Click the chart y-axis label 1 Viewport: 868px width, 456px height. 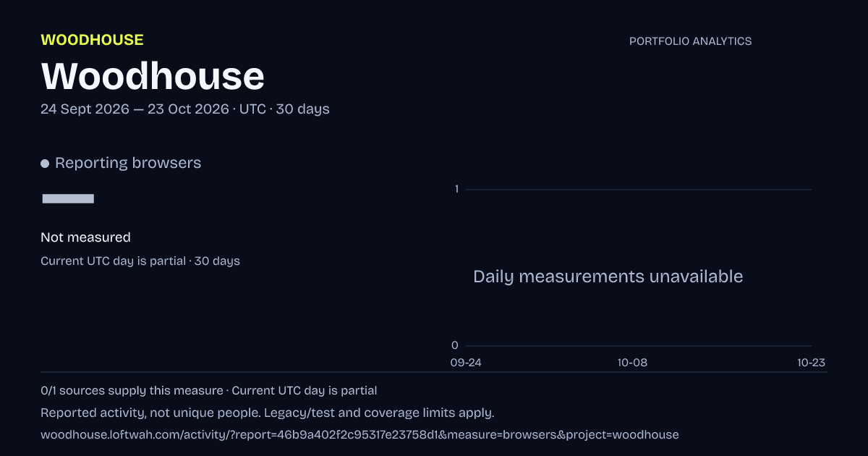(456, 189)
